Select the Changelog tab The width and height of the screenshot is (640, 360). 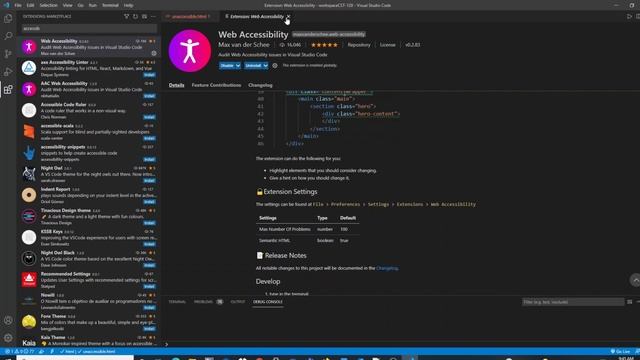point(260,85)
